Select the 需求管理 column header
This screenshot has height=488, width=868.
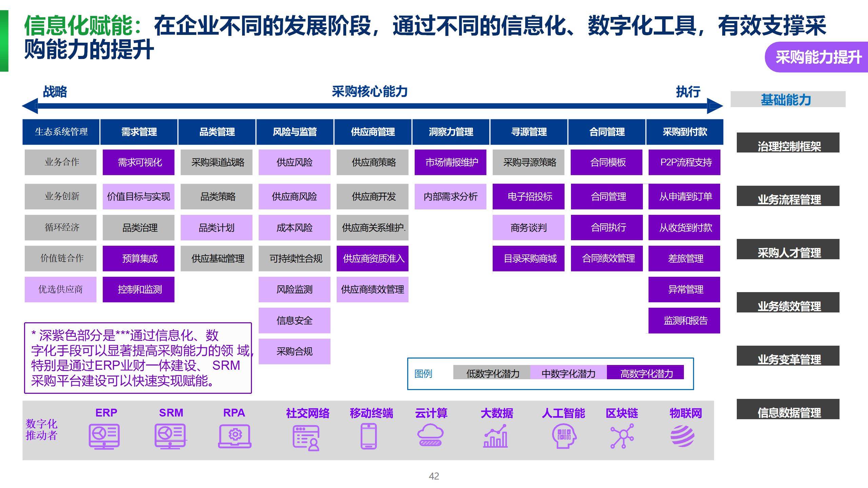coord(139,132)
